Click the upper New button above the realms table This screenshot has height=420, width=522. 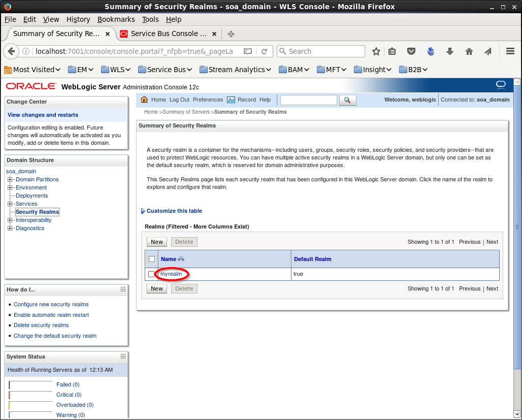[x=157, y=242]
